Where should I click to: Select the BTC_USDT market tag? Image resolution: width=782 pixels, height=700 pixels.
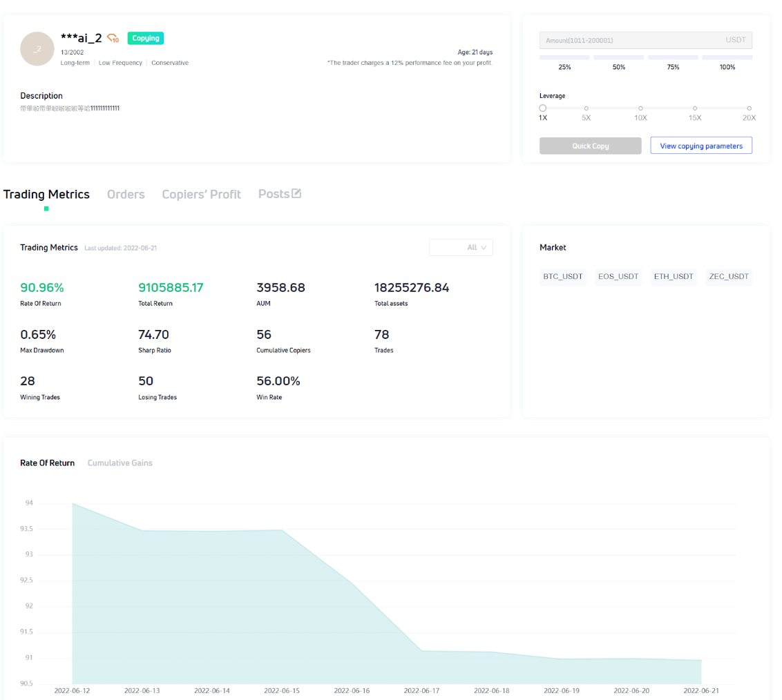pyautogui.click(x=563, y=277)
